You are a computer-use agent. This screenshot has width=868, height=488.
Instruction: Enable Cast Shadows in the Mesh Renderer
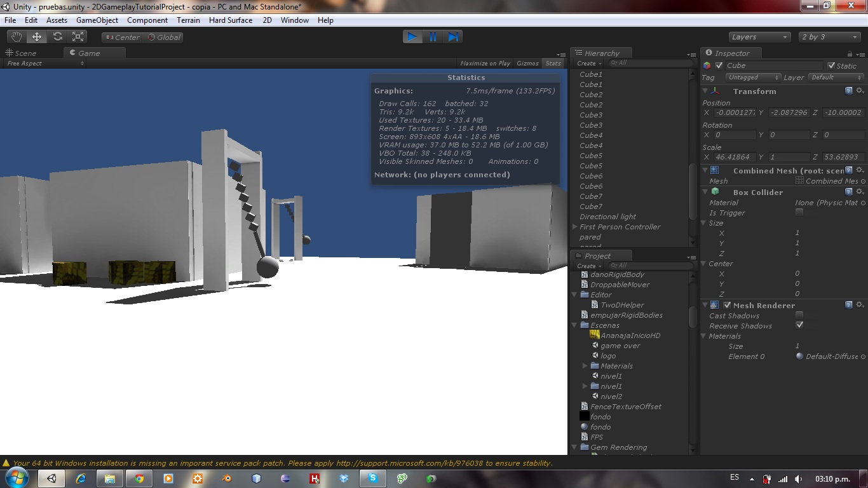coord(799,315)
